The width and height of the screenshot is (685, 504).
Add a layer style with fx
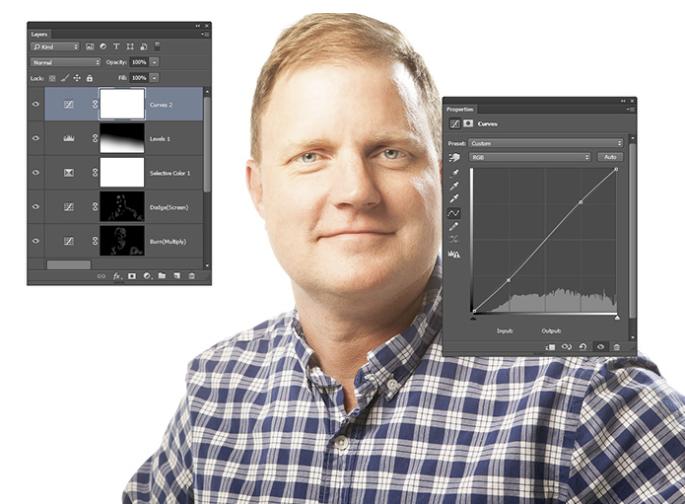117,276
